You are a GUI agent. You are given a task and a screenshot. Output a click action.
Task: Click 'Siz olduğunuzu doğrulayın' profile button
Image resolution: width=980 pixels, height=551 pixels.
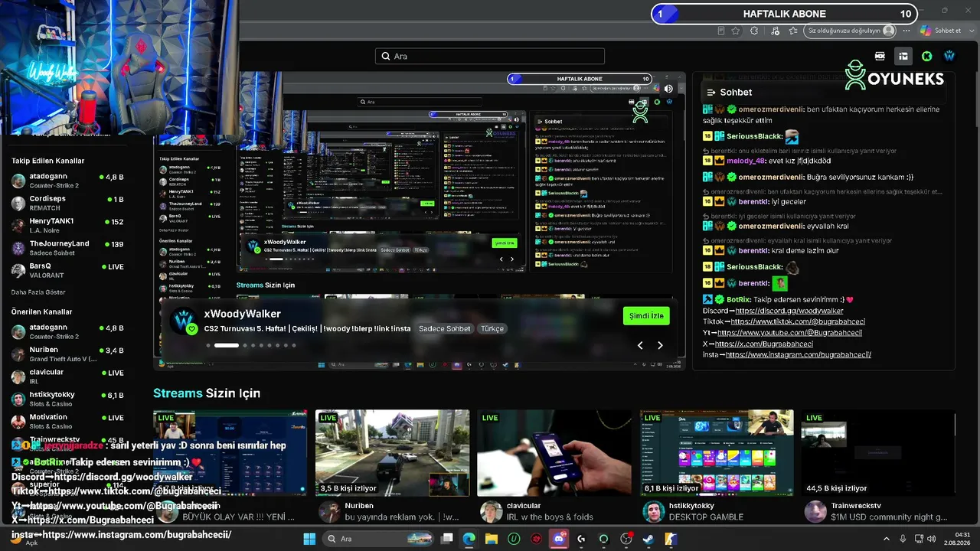(851, 31)
